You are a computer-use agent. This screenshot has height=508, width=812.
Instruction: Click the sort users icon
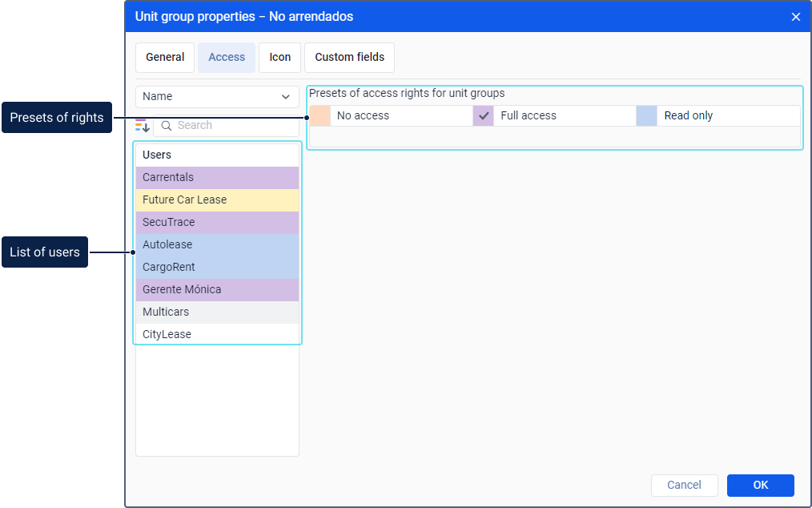click(x=142, y=126)
